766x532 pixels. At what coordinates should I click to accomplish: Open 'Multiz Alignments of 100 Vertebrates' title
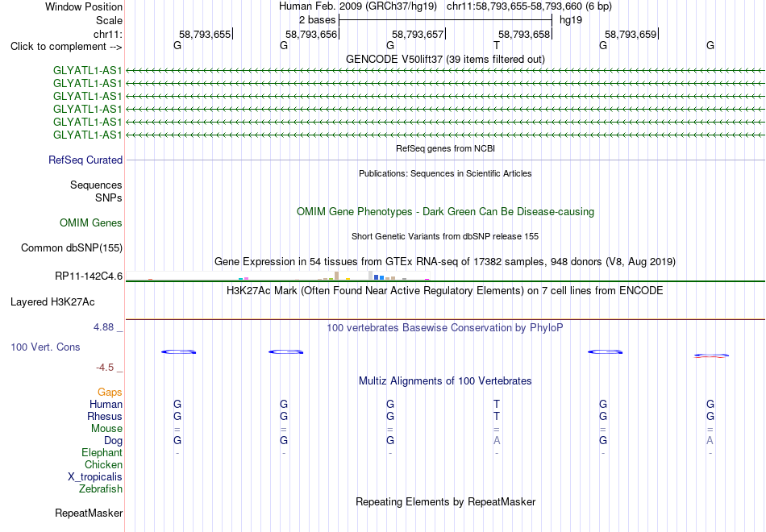(445, 381)
